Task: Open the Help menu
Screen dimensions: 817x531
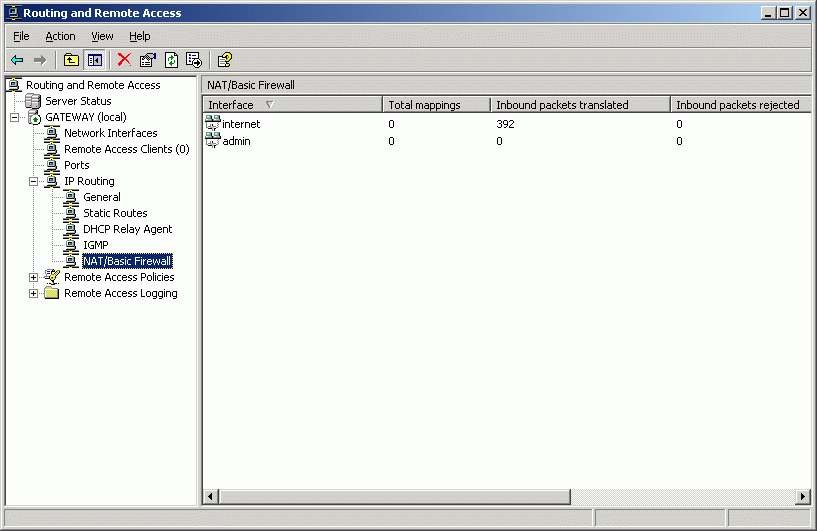Action: pyautogui.click(x=140, y=36)
